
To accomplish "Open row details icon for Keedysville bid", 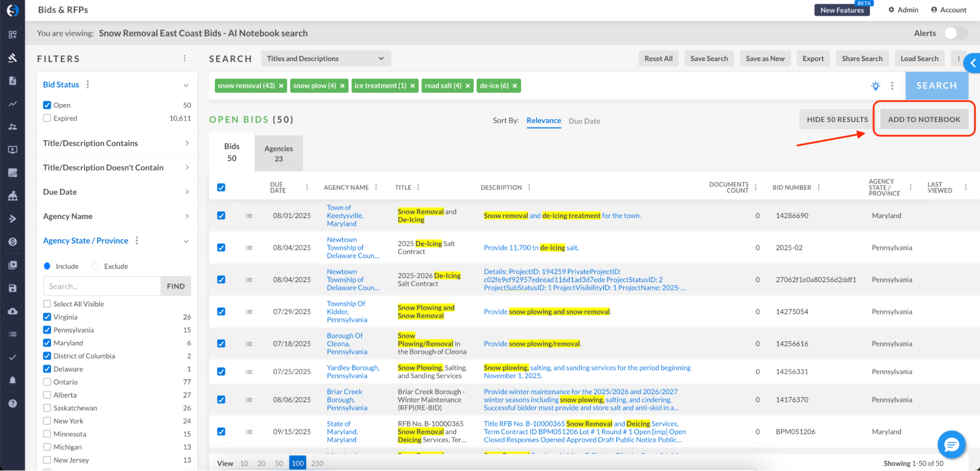I will (249, 216).
